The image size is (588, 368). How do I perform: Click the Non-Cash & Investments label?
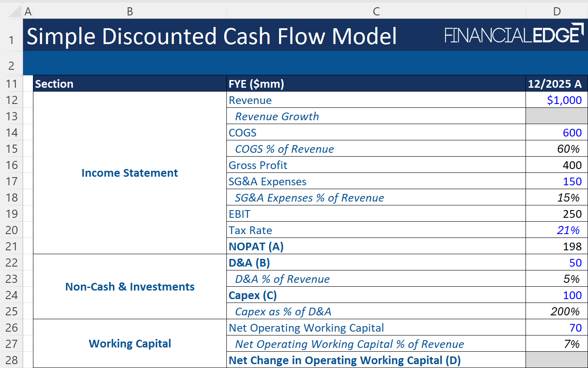(x=130, y=287)
